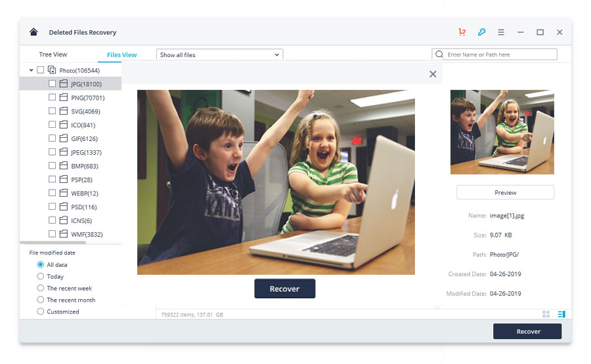Click the small laptop photo thumbnail

[x=502, y=132]
